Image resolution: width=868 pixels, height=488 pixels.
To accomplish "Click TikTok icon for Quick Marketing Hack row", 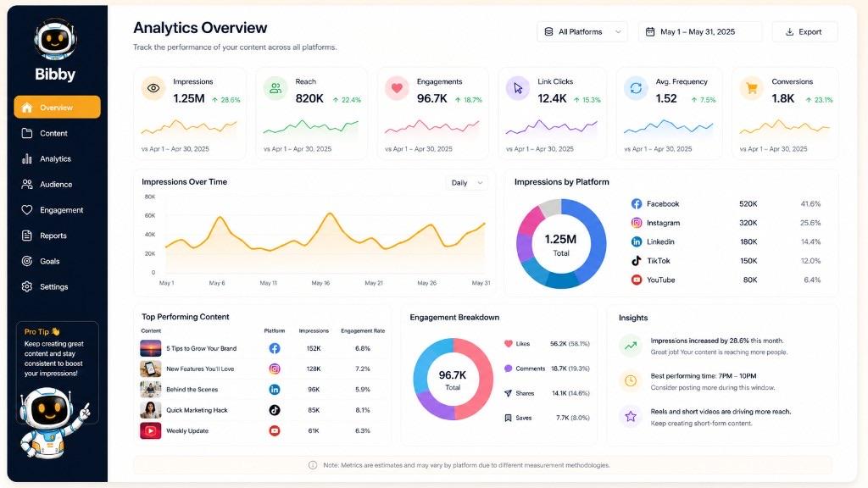I will click(x=275, y=410).
